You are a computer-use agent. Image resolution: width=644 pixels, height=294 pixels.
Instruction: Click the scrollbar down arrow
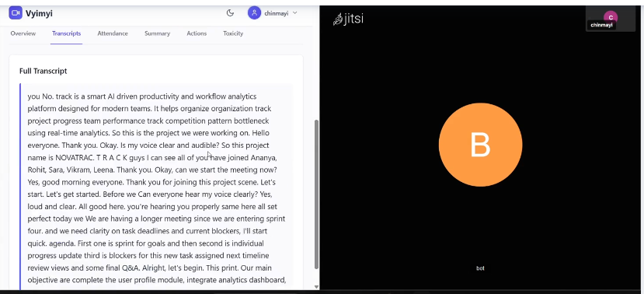pos(316,286)
